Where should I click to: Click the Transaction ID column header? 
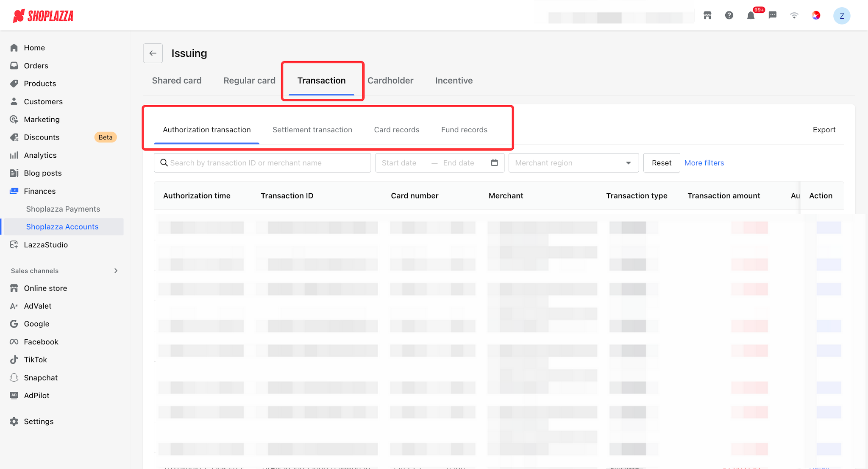287,196
